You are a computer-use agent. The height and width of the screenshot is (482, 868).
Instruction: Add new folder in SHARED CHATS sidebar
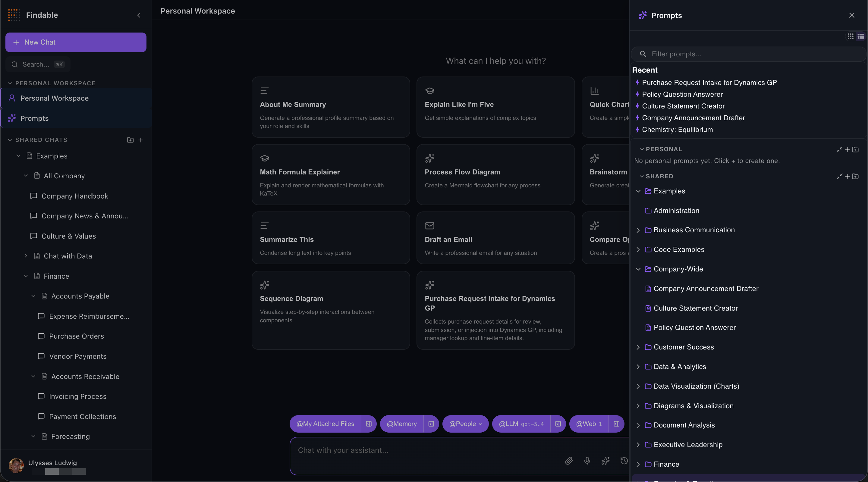[x=131, y=140]
